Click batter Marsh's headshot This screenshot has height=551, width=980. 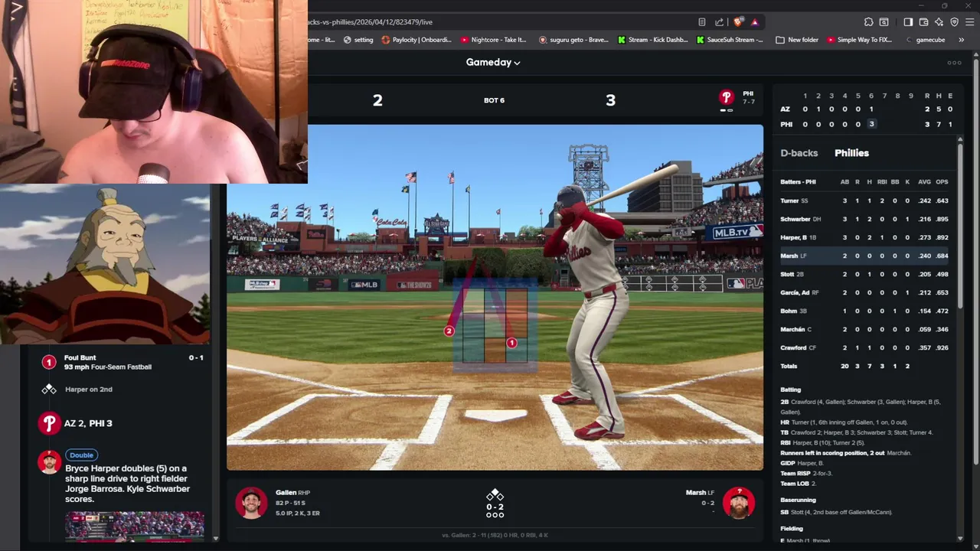(738, 503)
